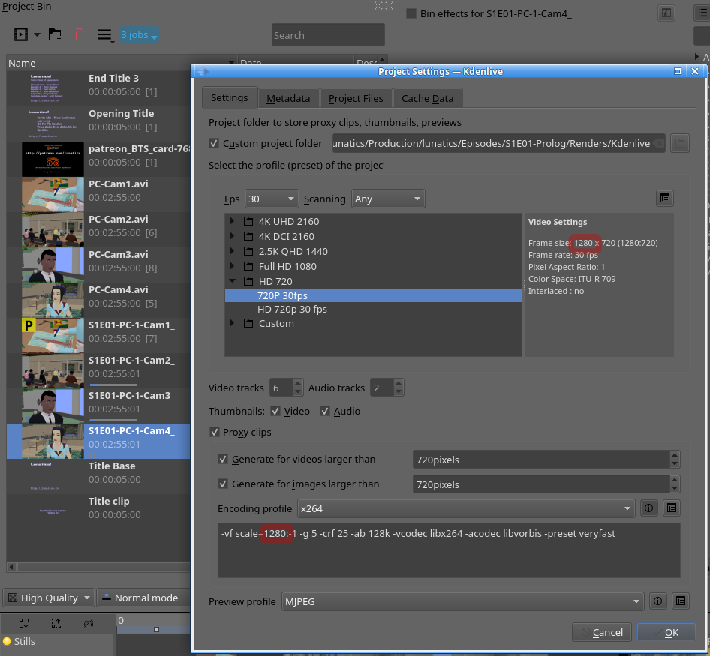Switch to the Project Files tab
Screen dimensions: 710x656
click(x=355, y=99)
